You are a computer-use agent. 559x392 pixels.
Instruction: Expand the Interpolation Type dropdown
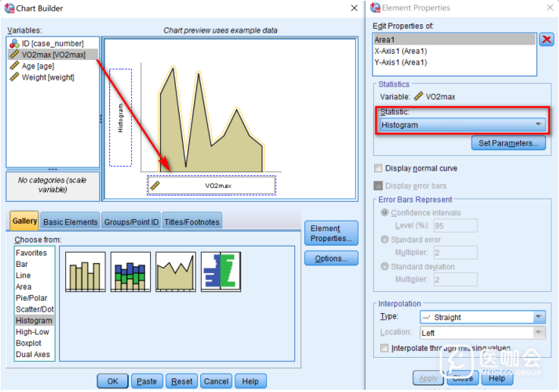click(482, 318)
